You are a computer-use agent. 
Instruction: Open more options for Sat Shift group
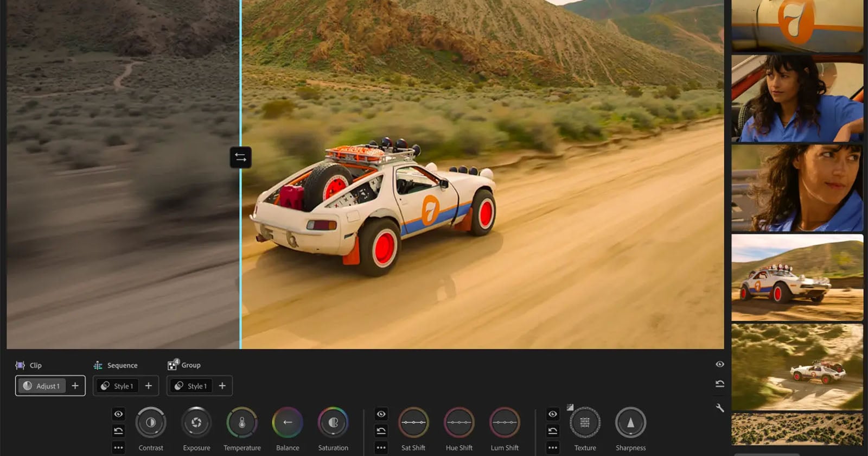(381, 448)
